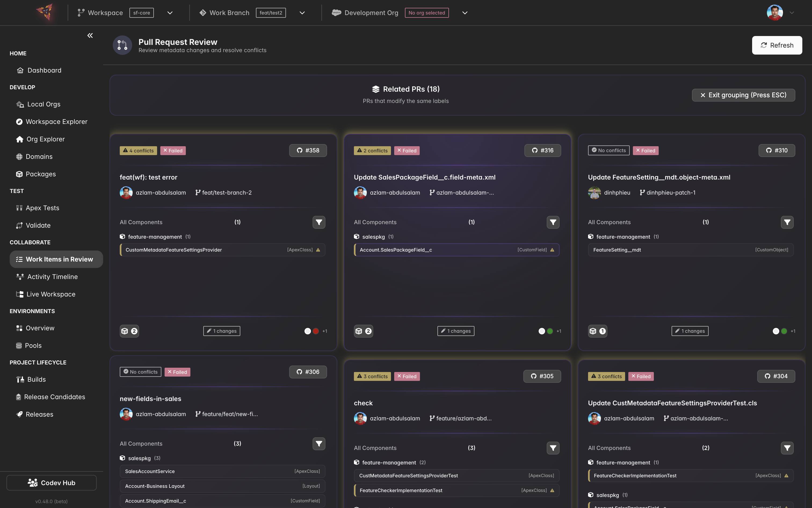Select FeatureSetting__mdt component row
The height and width of the screenshot is (508, 812).
point(691,250)
